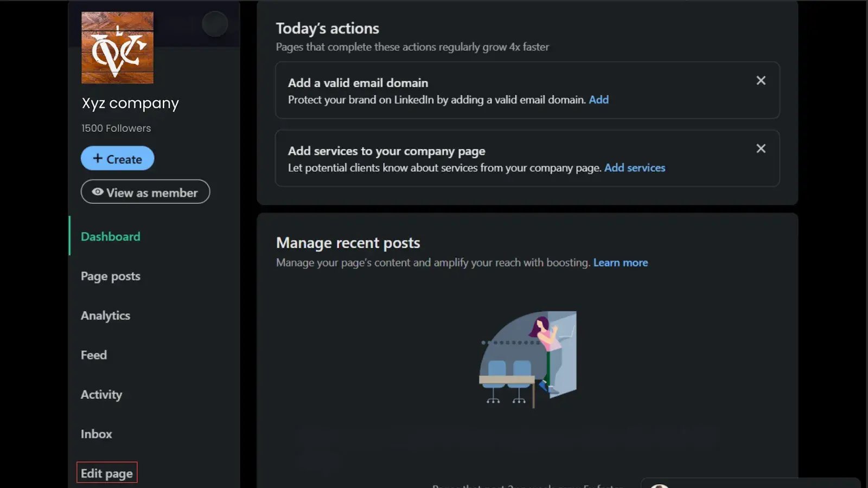Select Feed in the left navigation

coord(94,355)
